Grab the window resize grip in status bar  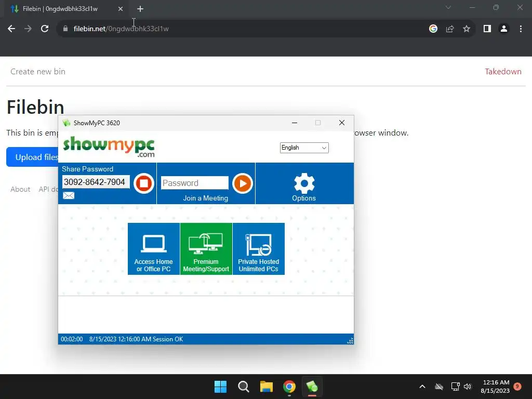(x=350, y=341)
